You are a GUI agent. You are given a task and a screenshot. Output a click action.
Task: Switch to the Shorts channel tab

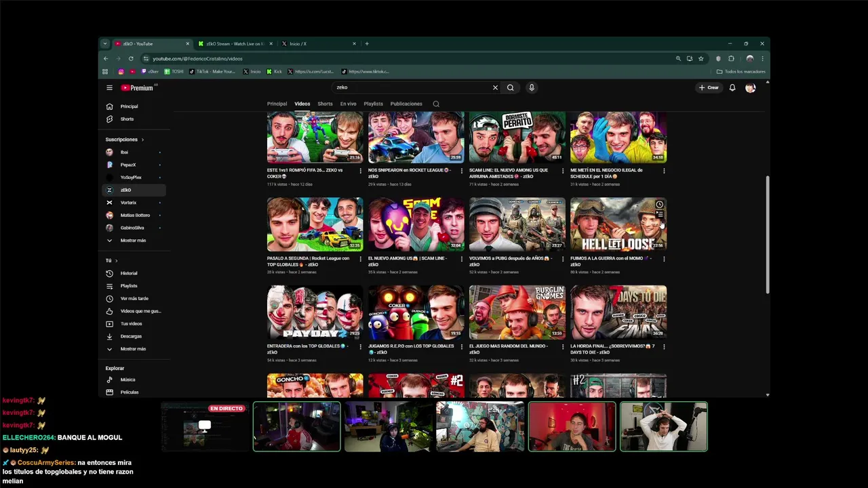tap(325, 104)
